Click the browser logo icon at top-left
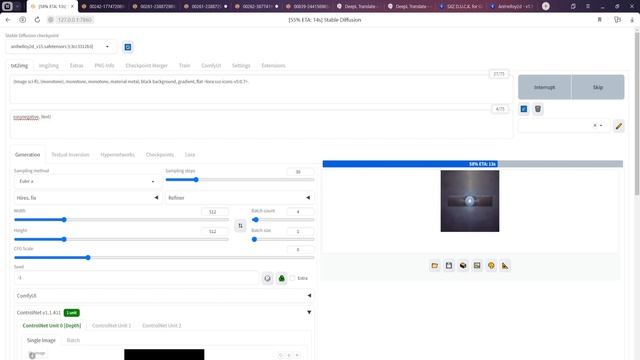640x360 pixels. (7, 6)
